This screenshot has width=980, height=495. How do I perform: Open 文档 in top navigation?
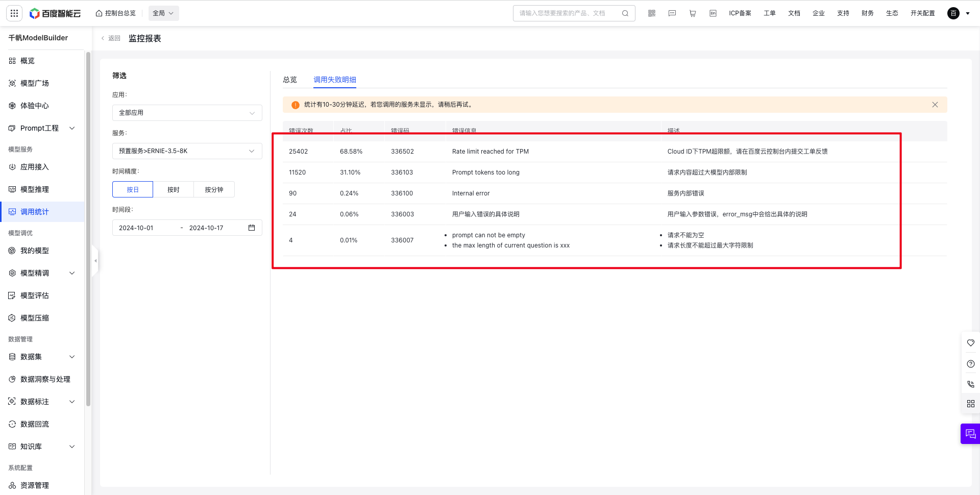794,13
